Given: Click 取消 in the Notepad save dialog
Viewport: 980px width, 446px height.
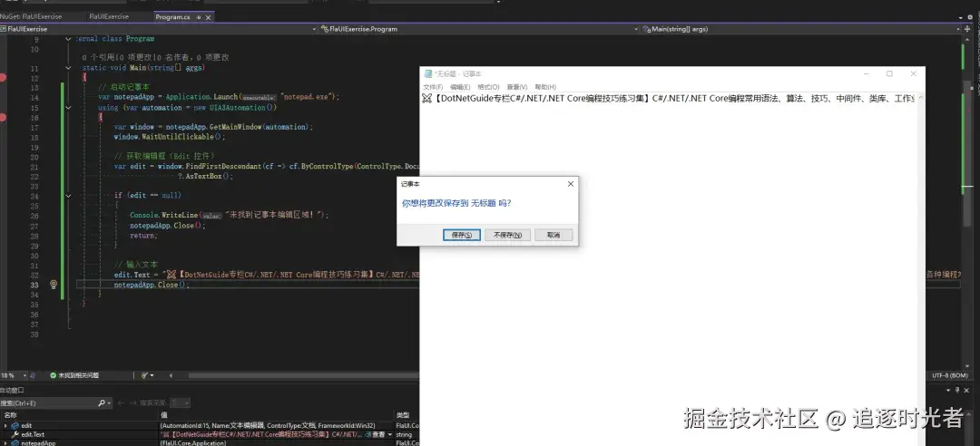Looking at the screenshot, I should coord(554,235).
